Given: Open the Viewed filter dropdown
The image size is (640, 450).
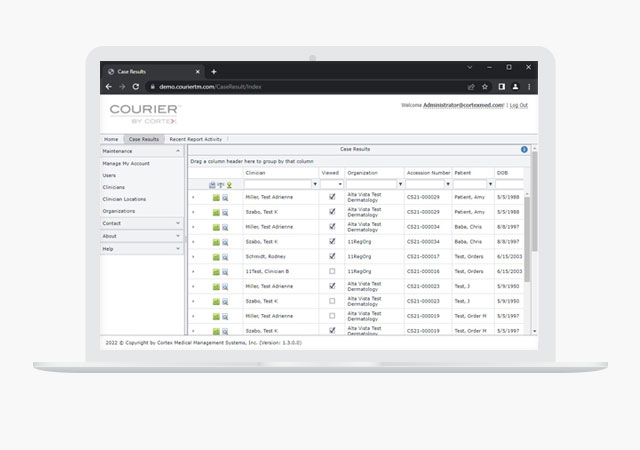Looking at the screenshot, I should click(x=340, y=184).
